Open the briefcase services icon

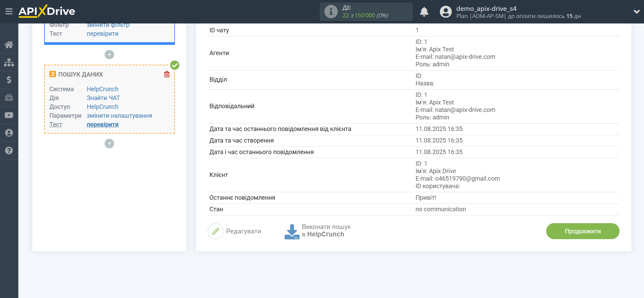click(x=9, y=98)
